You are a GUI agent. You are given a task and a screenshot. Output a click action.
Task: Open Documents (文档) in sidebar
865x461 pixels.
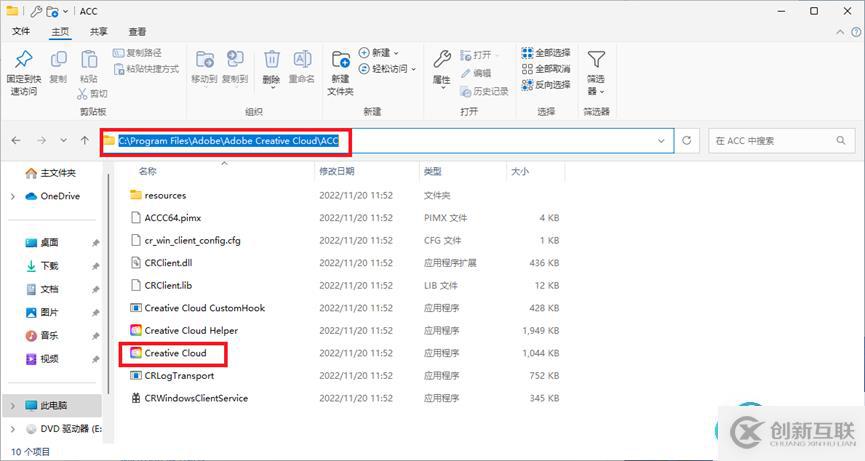42,289
